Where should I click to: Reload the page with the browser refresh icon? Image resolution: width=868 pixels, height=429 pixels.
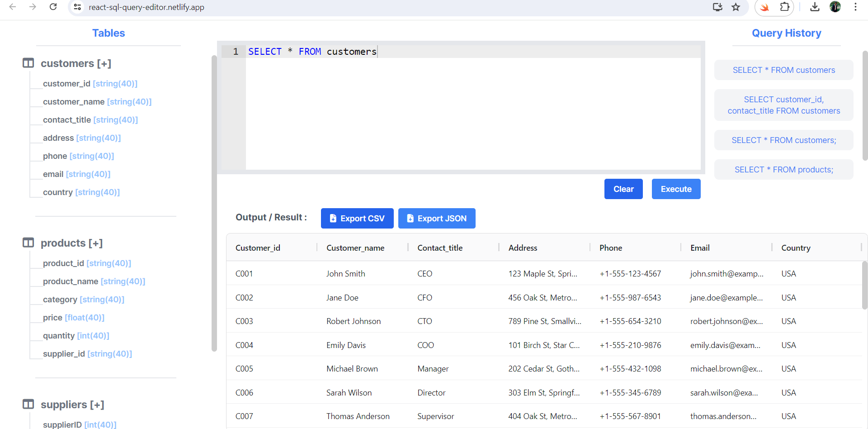[x=53, y=7]
